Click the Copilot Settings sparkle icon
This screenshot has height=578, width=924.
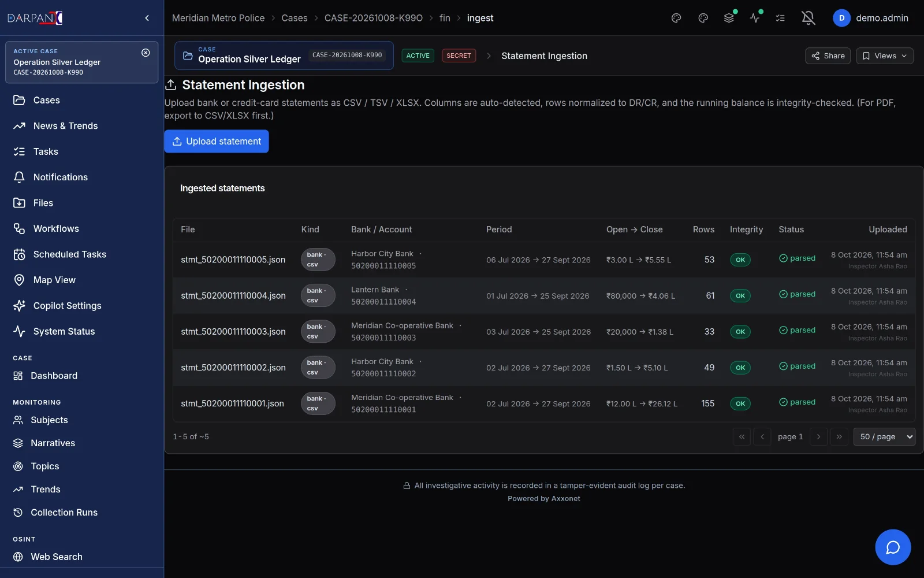click(19, 306)
